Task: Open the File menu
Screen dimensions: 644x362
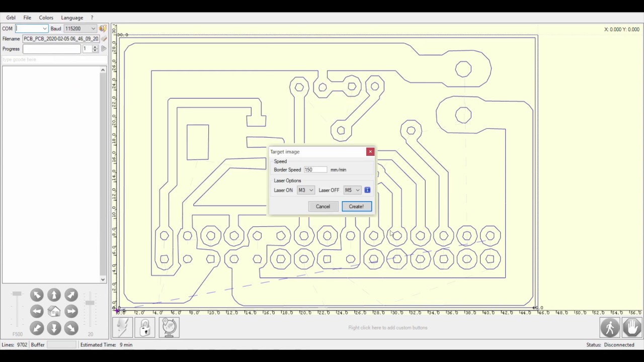Action: point(27,18)
